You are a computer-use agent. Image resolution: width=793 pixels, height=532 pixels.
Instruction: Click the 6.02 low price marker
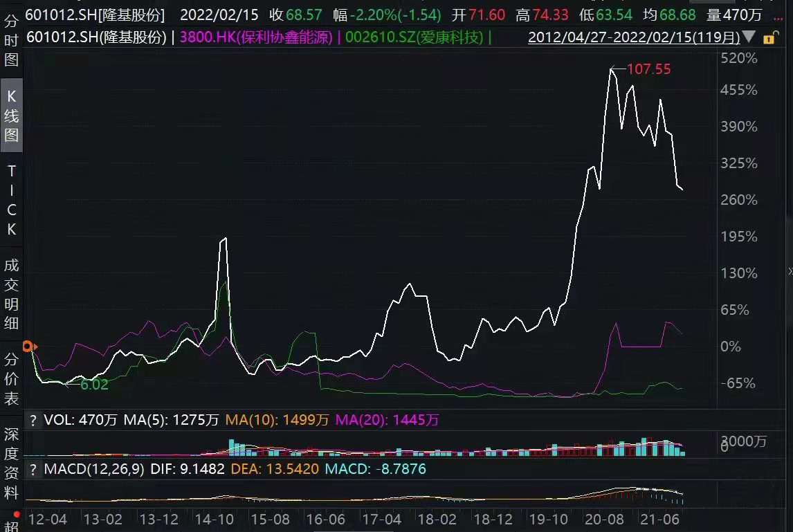[x=95, y=385]
